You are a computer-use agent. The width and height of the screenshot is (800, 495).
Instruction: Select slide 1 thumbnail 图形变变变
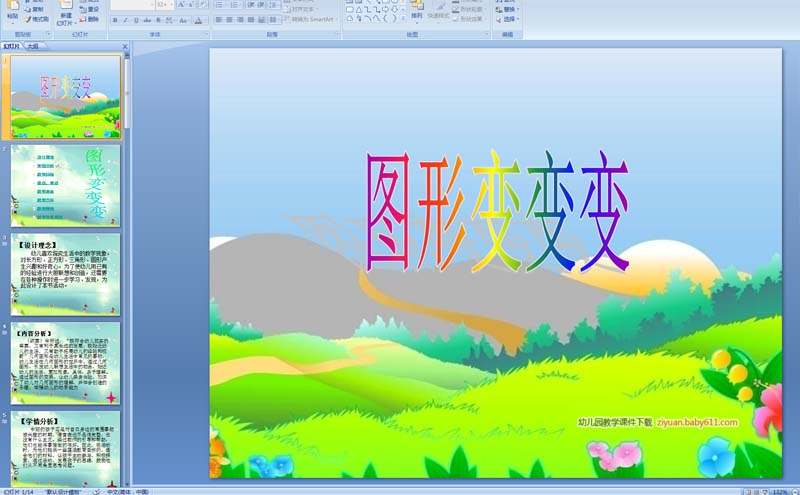point(66,97)
